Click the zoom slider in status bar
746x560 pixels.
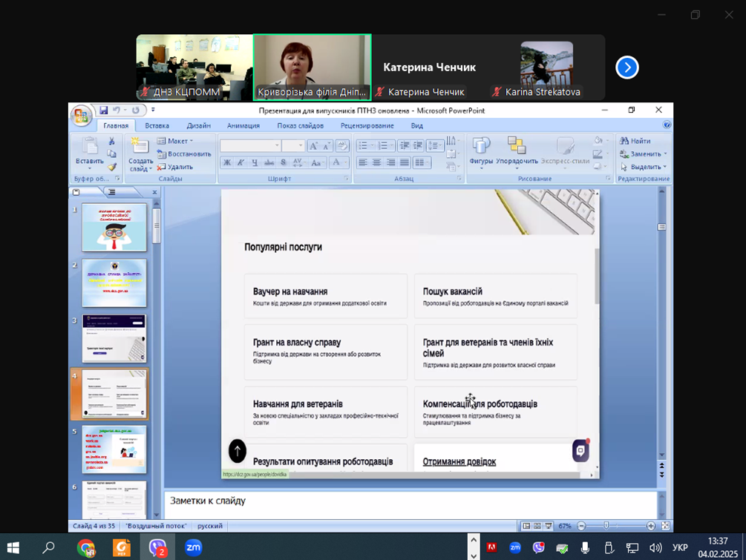(606, 526)
